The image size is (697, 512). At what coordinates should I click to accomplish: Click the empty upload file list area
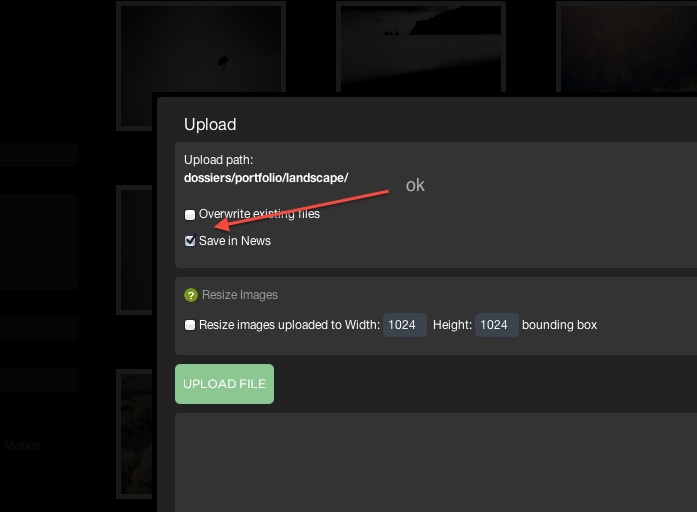(x=436, y=462)
